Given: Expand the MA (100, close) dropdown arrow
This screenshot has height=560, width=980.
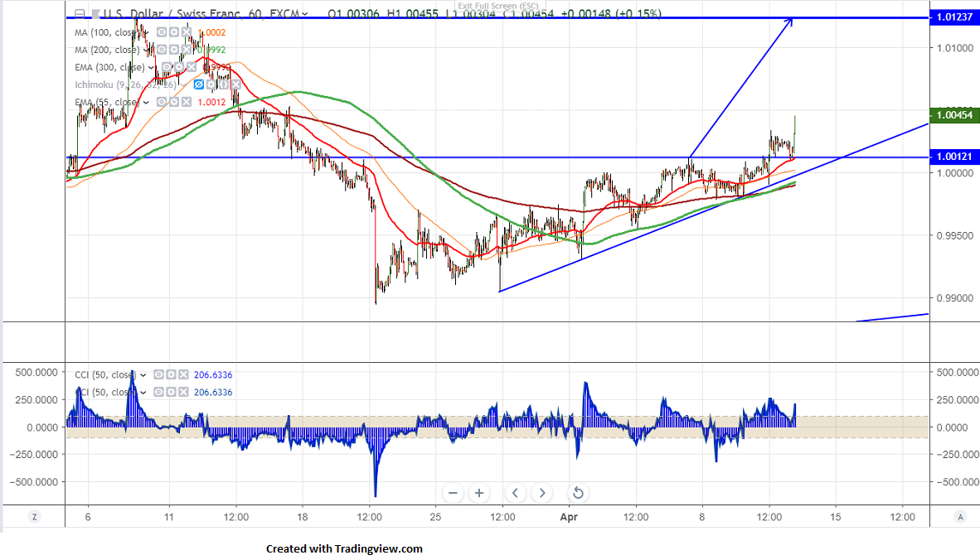Looking at the screenshot, I should (x=146, y=32).
